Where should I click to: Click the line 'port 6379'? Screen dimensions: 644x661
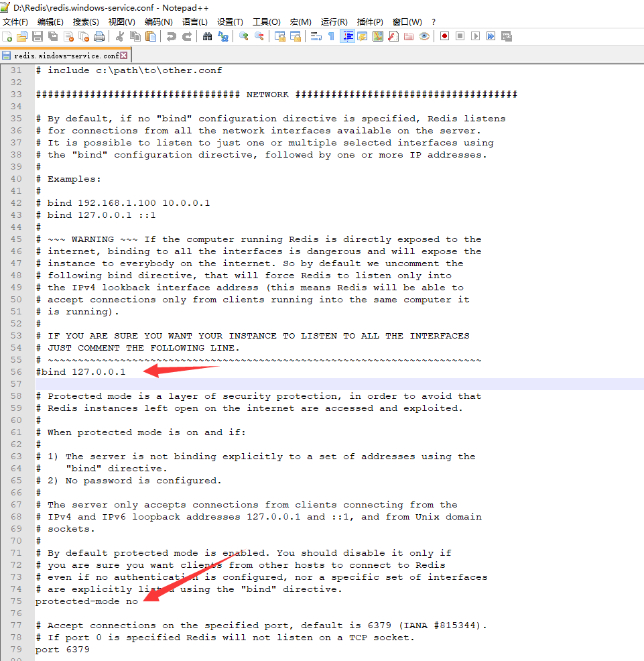pos(62,649)
